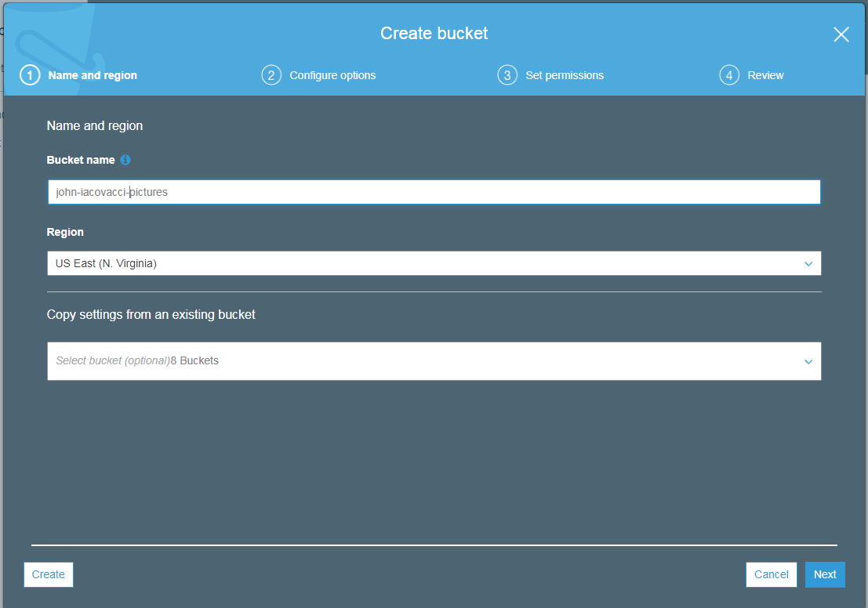This screenshot has height=608, width=868.
Task: Click Copy settings from an existing bucket heading
Action: pyautogui.click(x=151, y=315)
